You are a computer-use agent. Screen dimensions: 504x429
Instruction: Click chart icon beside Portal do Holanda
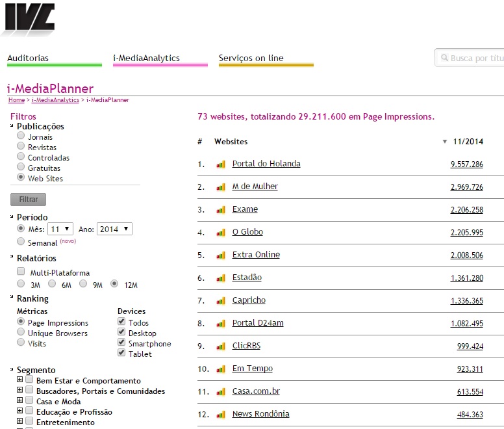tap(221, 164)
